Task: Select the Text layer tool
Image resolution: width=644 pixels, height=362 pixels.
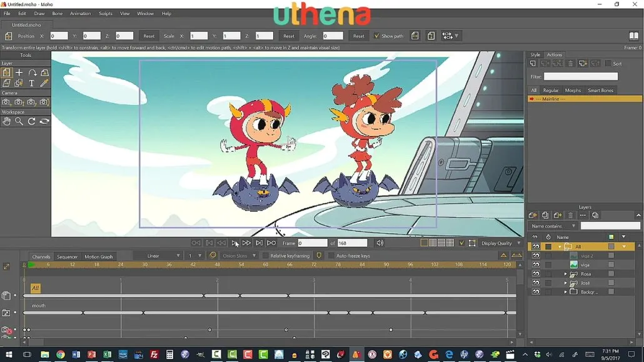Action: (32, 83)
